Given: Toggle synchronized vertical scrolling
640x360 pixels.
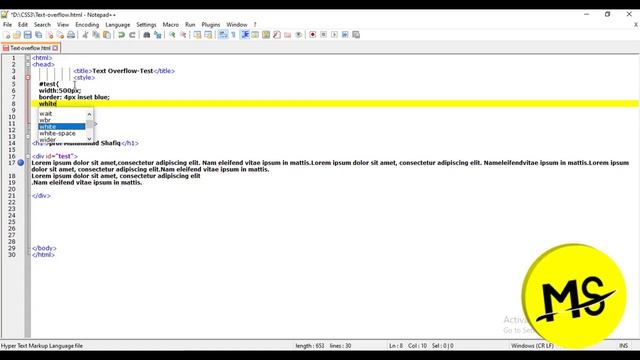Looking at the screenshot, I should click(198, 35).
